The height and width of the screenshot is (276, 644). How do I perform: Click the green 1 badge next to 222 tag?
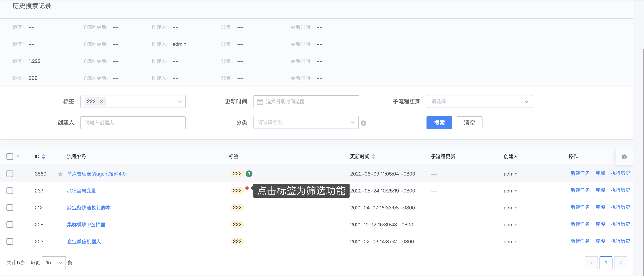[x=249, y=174]
